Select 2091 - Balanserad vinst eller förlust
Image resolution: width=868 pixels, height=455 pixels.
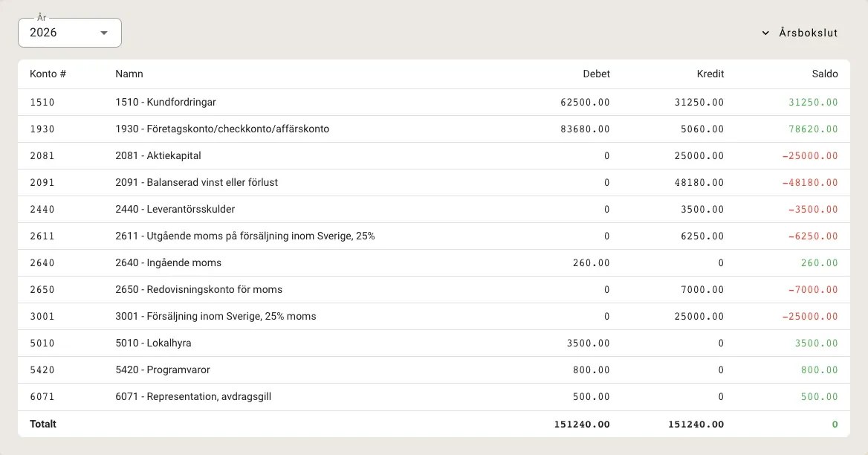196,182
